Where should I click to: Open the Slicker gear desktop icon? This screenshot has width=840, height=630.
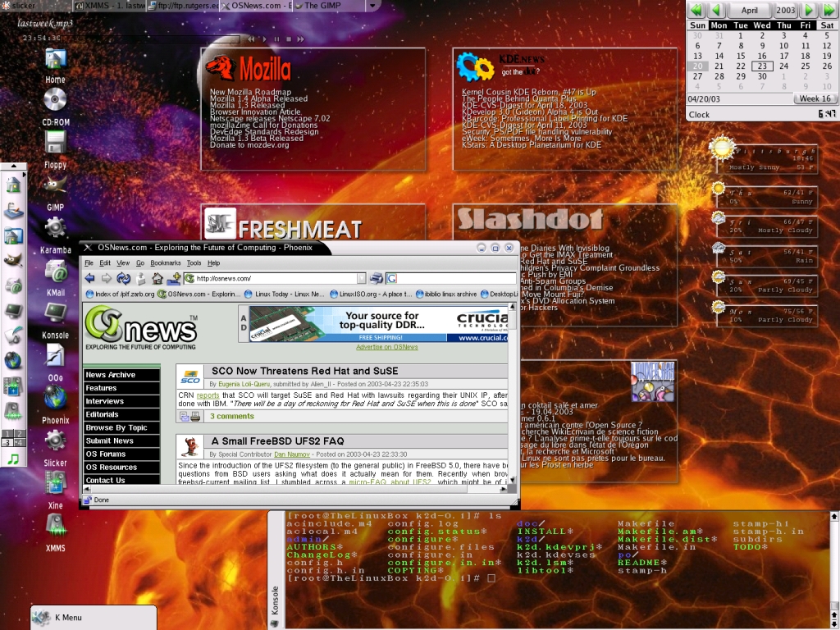55,441
